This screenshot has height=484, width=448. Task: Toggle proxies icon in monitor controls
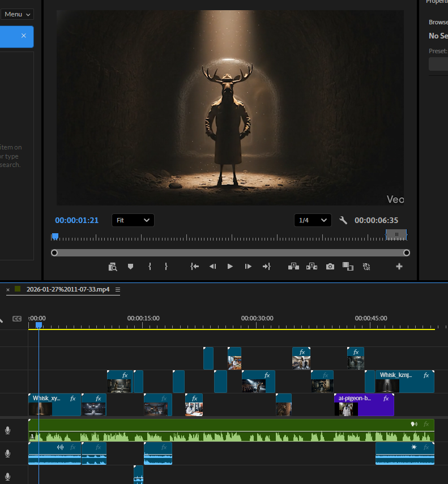coord(366,267)
